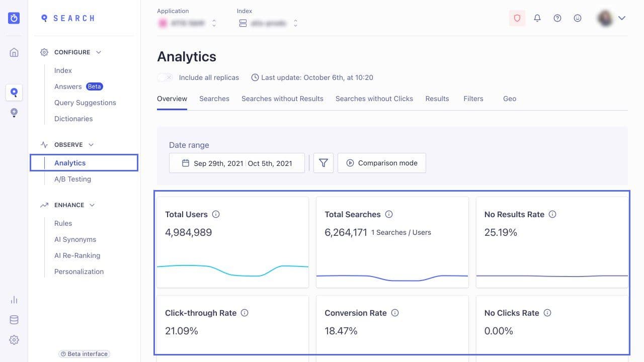Click the 21.09% click-through value
Image resolution: width=644 pixels, height=362 pixels.
[x=182, y=331]
